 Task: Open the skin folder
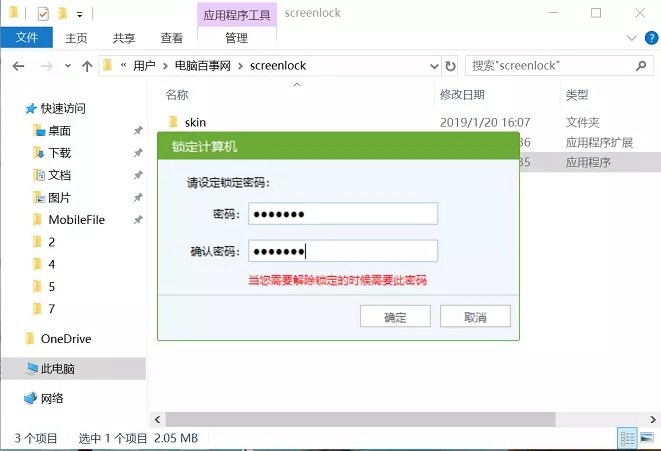pos(194,122)
